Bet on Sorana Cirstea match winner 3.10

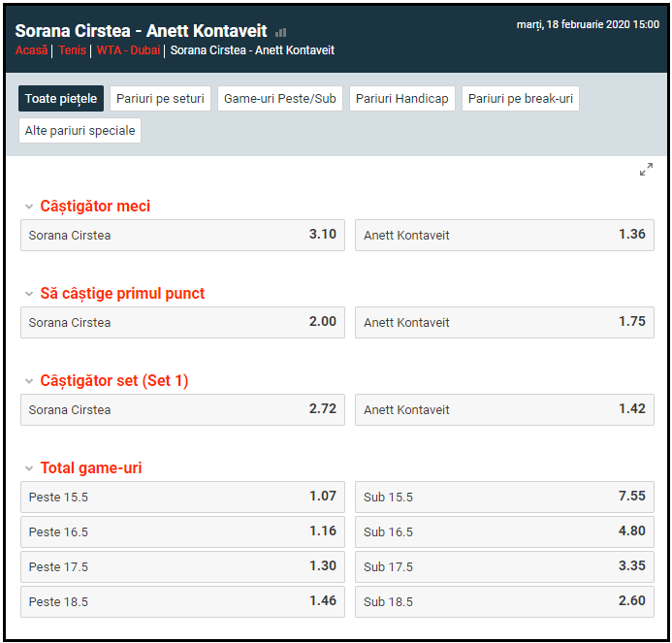182,235
